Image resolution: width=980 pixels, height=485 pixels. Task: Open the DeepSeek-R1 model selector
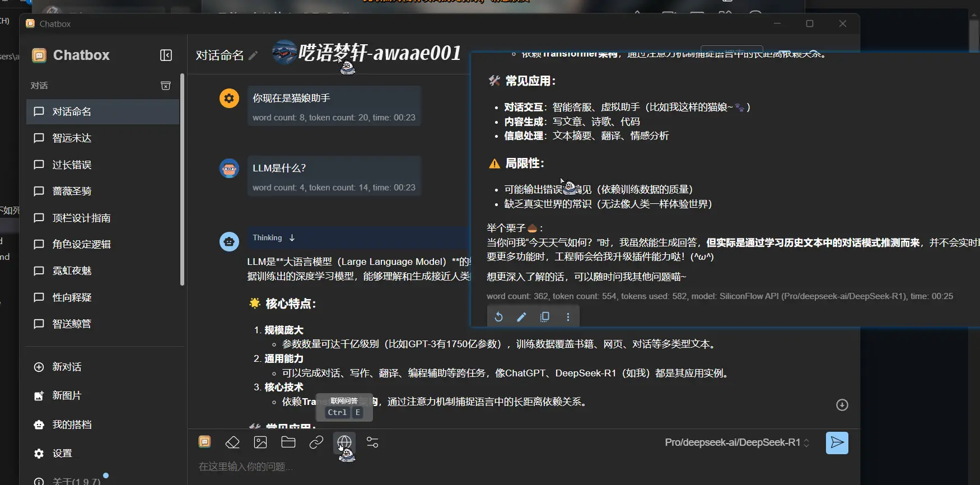pos(737,442)
